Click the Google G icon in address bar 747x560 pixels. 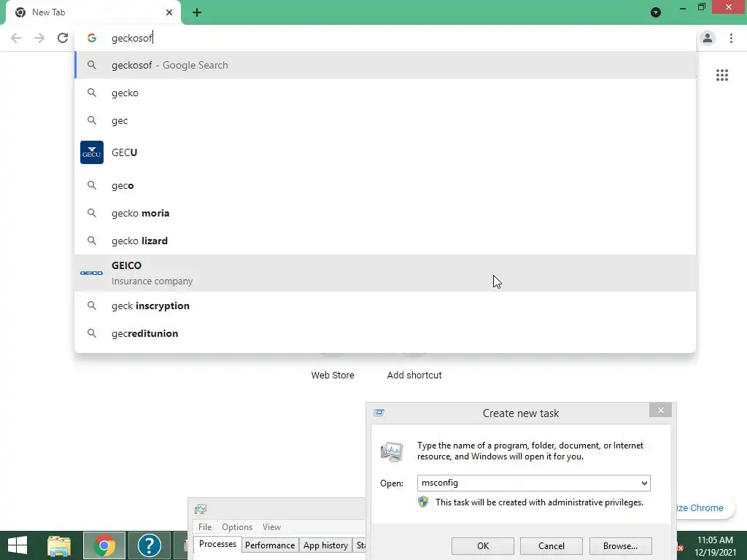pyautogui.click(x=91, y=38)
